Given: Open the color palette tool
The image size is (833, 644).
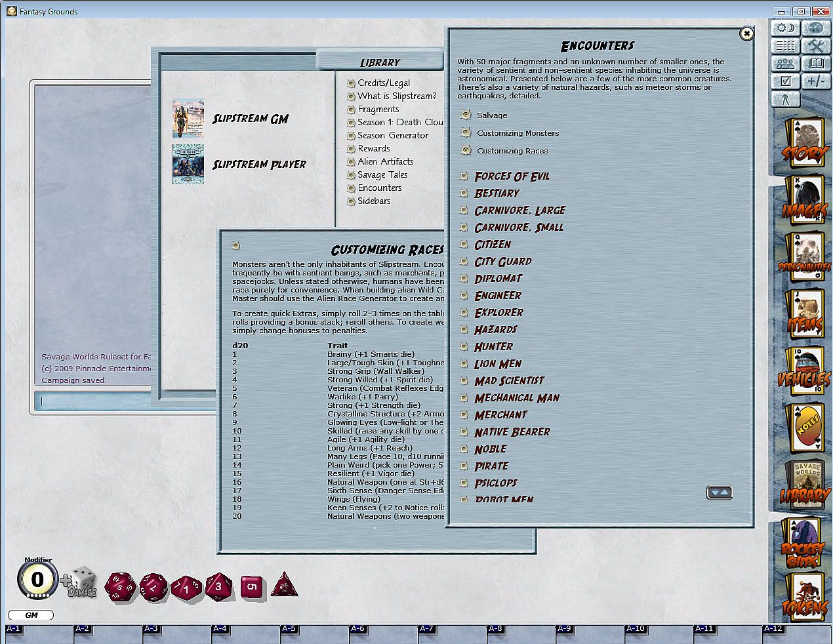Looking at the screenshot, I should click(816, 28).
